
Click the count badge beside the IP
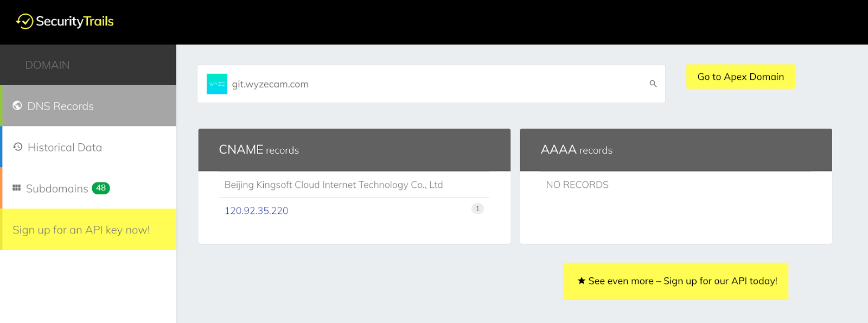(x=477, y=208)
